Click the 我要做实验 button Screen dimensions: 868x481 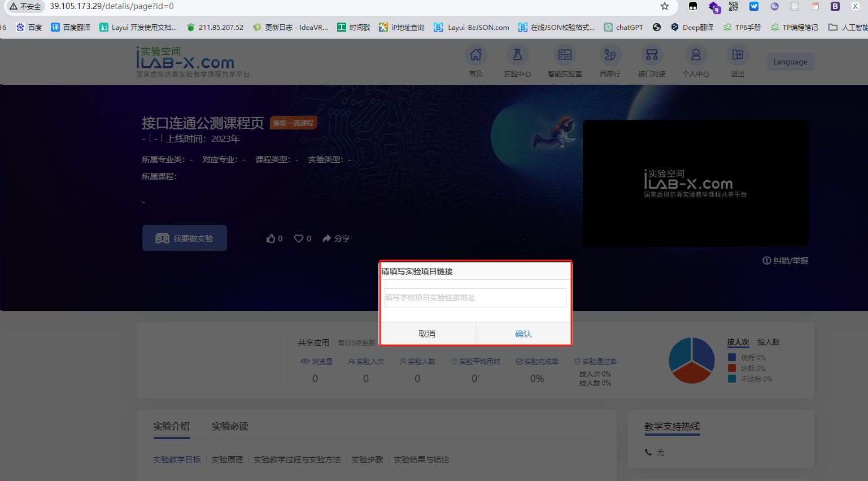[185, 238]
